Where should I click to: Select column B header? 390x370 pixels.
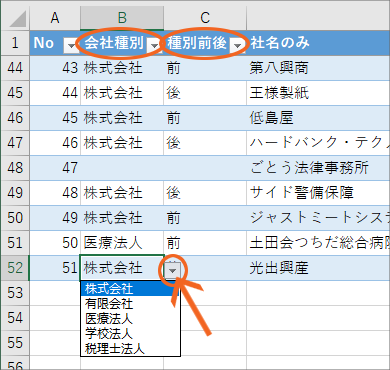pos(122,18)
